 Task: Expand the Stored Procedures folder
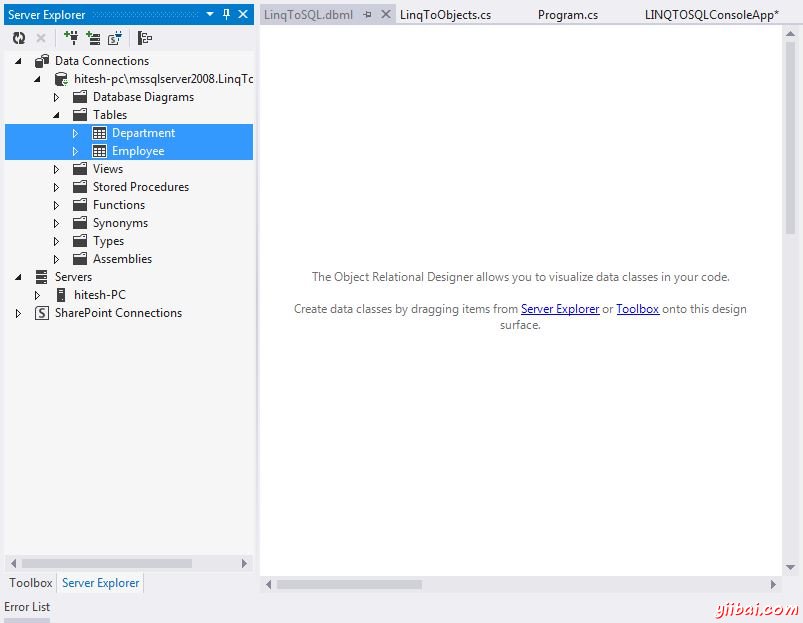coord(57,187)
